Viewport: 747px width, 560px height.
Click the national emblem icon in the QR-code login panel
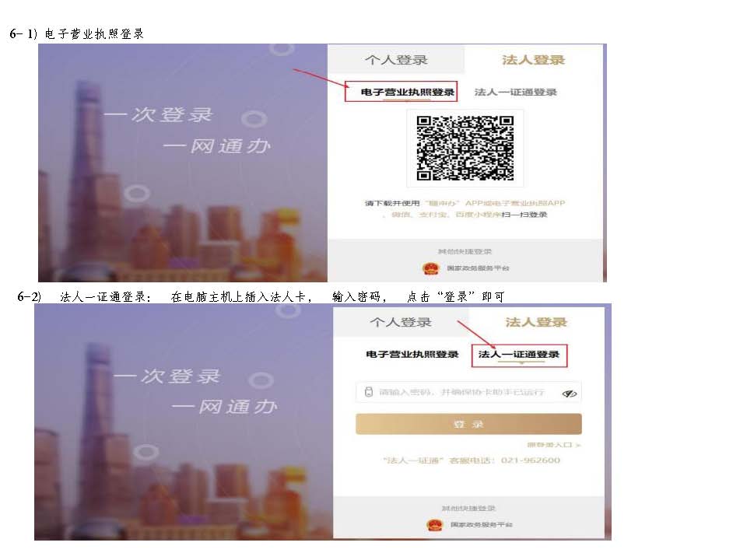click(430, 268)
